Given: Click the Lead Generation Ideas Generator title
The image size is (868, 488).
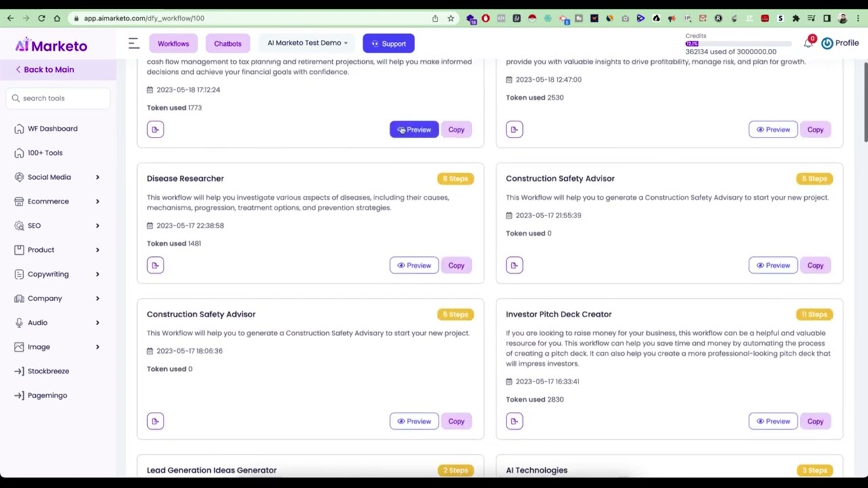Looking at the screenshot, I should 212,470.
